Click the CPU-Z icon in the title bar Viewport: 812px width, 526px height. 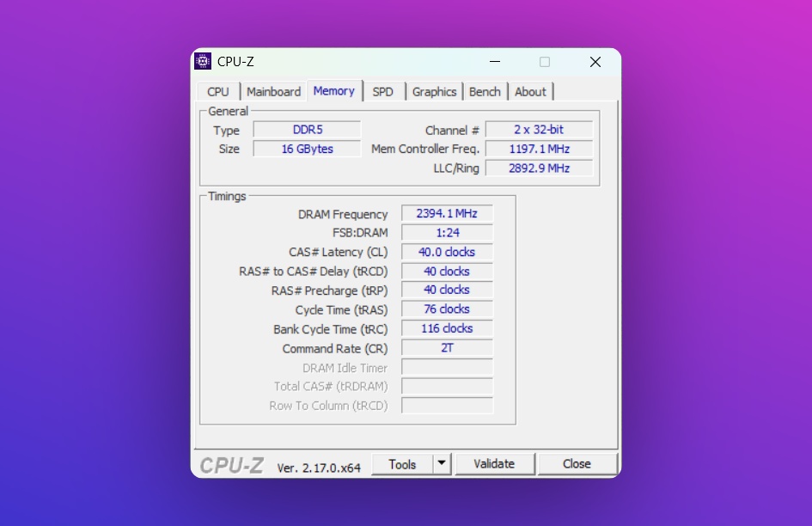coord(203,62)
